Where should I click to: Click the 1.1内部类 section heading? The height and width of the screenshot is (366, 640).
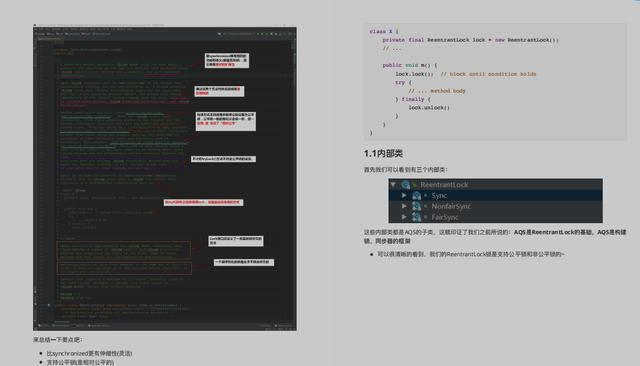383,153
